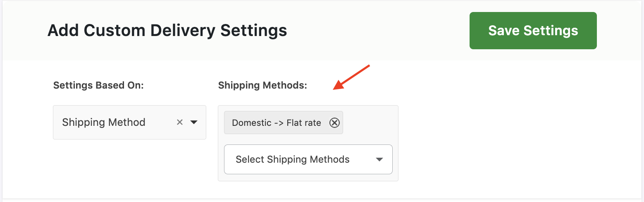Click the Domestic text in the chip

point(251,123)
